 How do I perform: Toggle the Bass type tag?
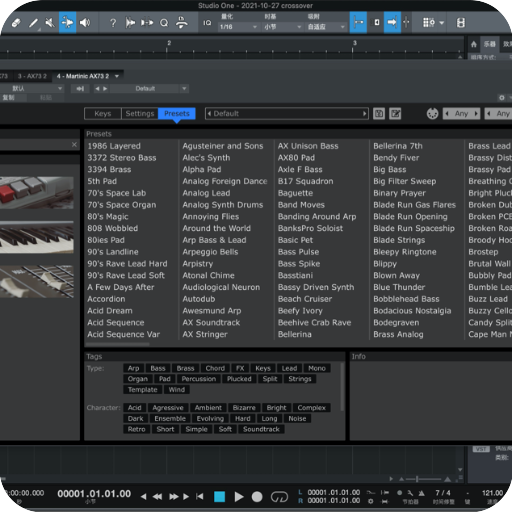pyautogui.click(x=158, y=368)
